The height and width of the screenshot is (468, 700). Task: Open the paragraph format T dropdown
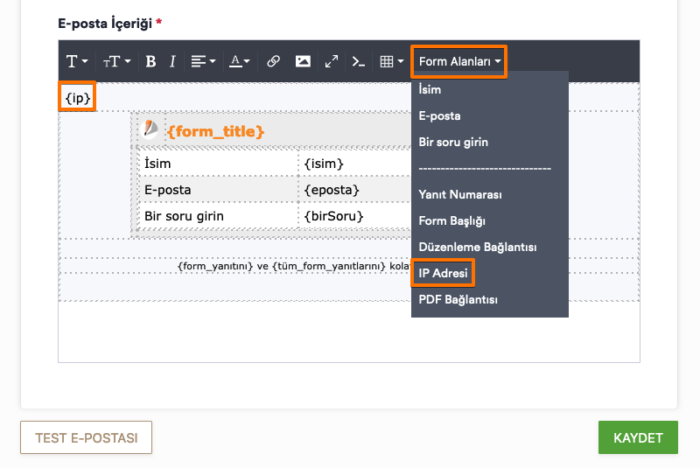point(77,61)
